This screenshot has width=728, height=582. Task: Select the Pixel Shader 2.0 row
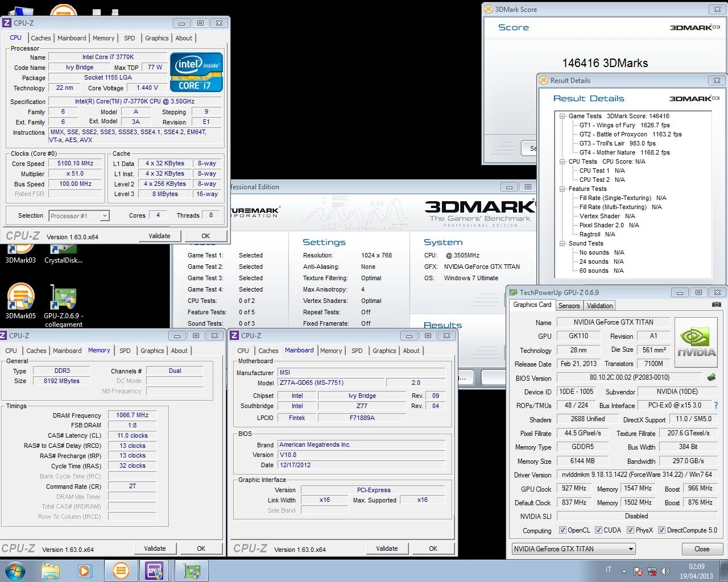[x=609, y=225]
